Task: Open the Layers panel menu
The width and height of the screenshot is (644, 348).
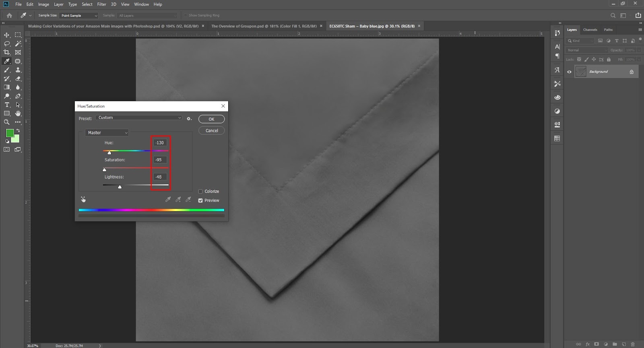Action: pos(640,30)
